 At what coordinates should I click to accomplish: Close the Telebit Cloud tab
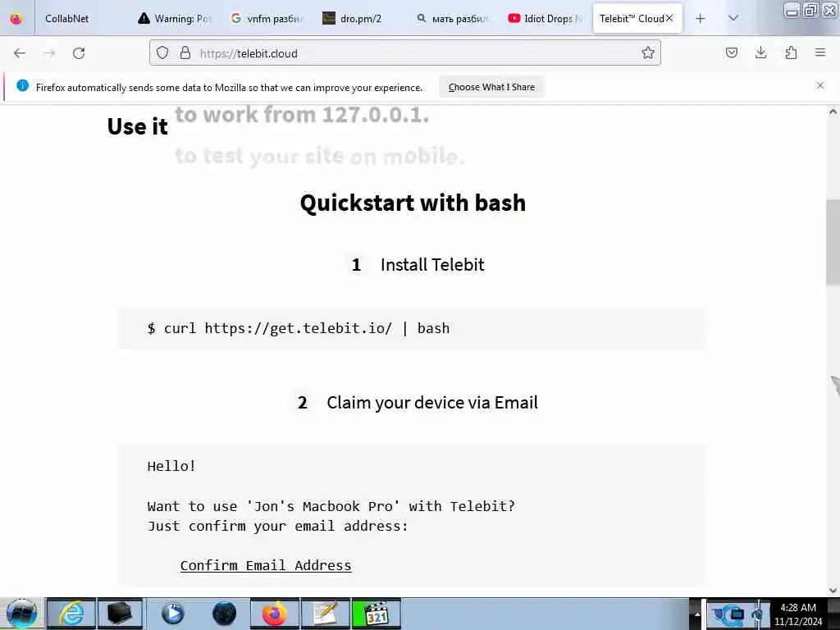[x=669, y=18]
